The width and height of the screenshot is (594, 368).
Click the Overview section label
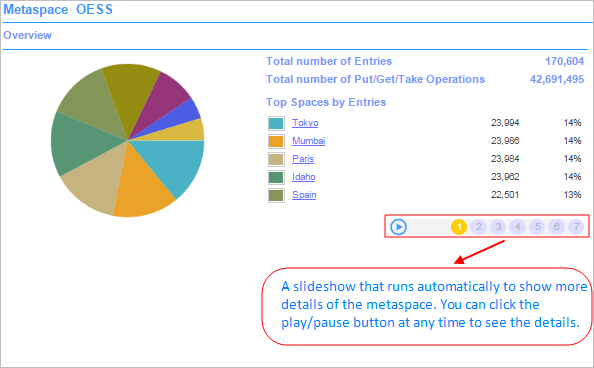(x=27, y=35)
